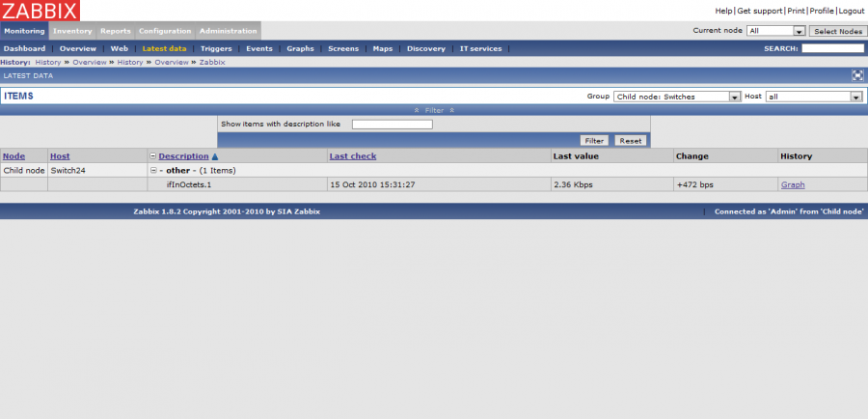This screenshot has height=419, width=868.
Task: Collapse the Filter panel bar
Action: point(434,110)
